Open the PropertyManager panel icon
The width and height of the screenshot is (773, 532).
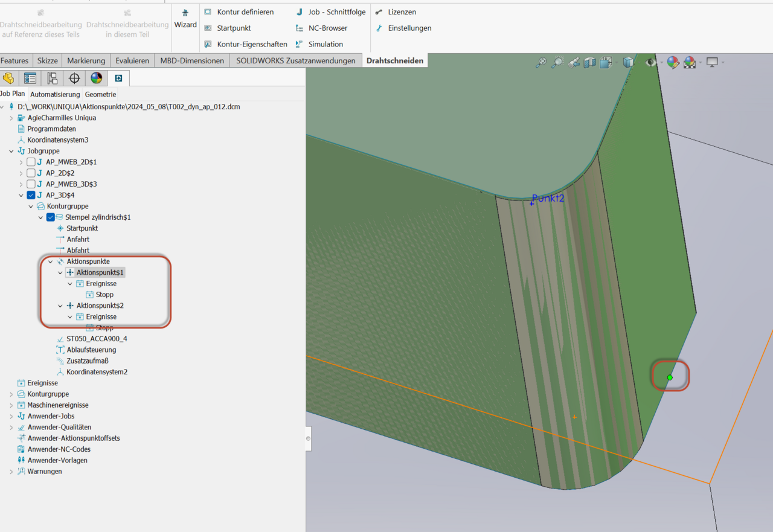click(x=30, y=79)
